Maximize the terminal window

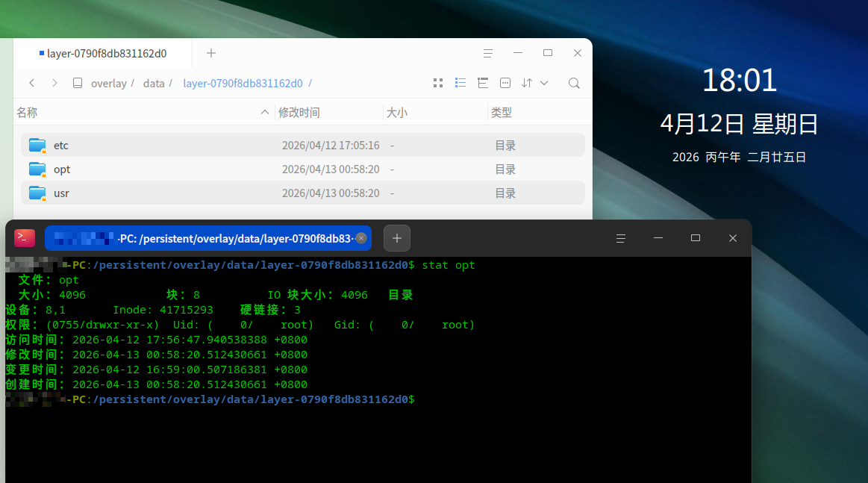pyautogui.click(x=696, y=238)
